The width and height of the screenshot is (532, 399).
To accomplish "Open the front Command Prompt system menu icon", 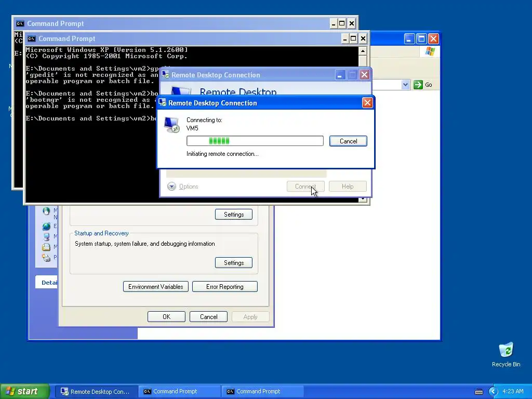I will 31,38.
